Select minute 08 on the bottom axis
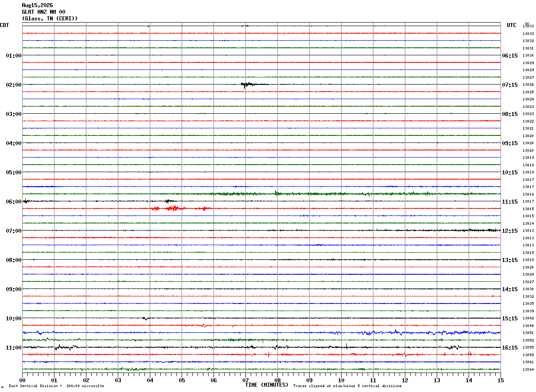536x392 pixels. pyautogui.click(x=277, y=380)
